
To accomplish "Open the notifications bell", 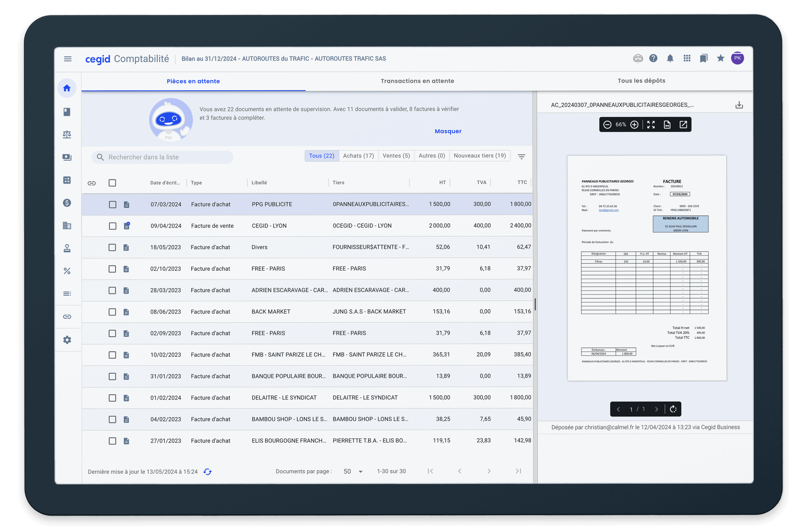I will [670, 58].
